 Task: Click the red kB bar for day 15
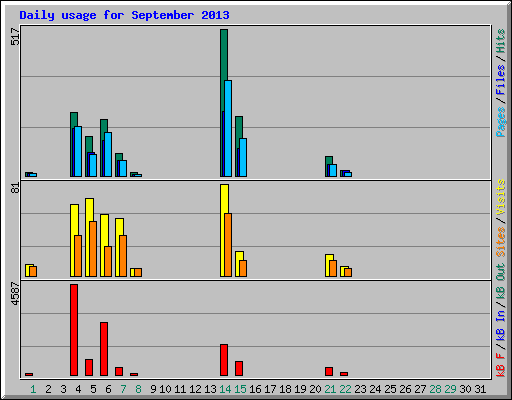239,368
